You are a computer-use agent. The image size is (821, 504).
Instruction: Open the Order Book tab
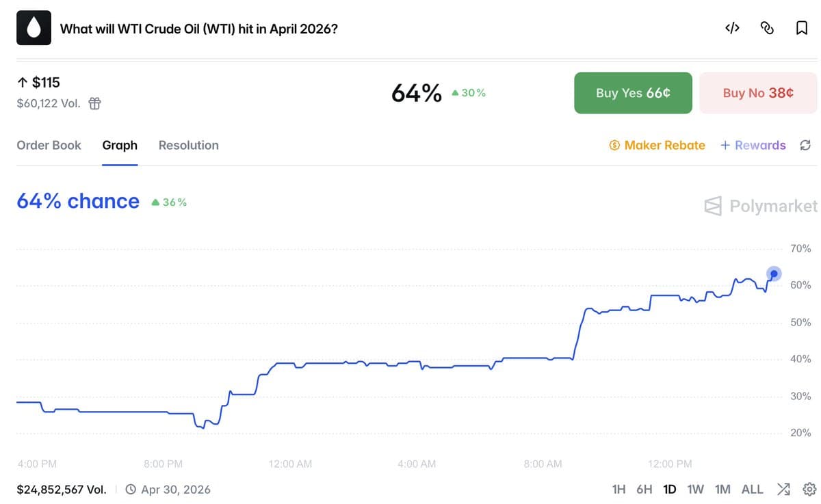[x=49, y=145]
